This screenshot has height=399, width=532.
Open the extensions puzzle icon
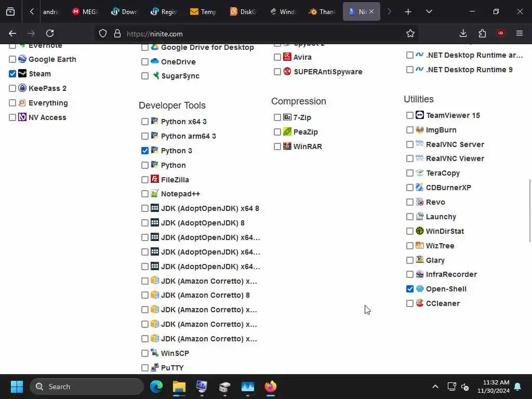pos(482,33)
